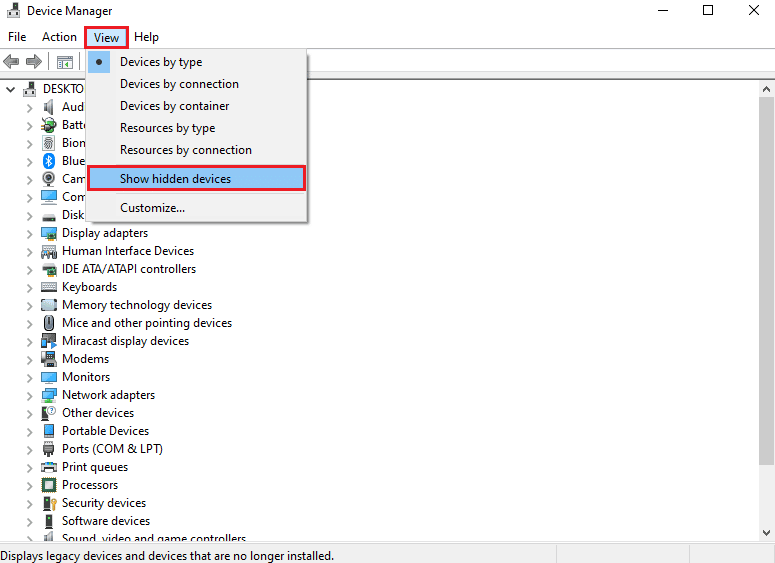The height and width of the screenshot is (563, 775).
Task: Toggle Show hidden devices option
Action: 175,179
